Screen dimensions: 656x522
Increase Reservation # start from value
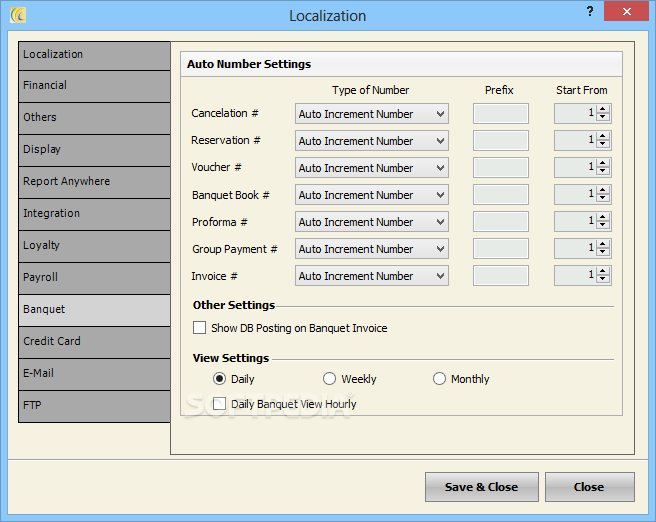[603, 136]
